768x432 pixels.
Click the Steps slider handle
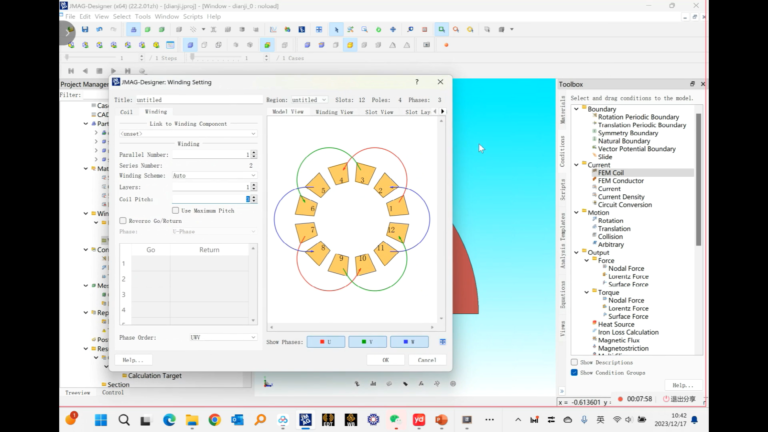click(x=67, y=57)
